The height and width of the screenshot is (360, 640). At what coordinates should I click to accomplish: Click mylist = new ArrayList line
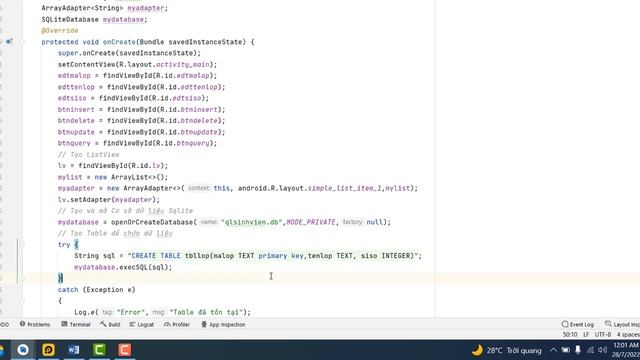[x=113, y=177]
